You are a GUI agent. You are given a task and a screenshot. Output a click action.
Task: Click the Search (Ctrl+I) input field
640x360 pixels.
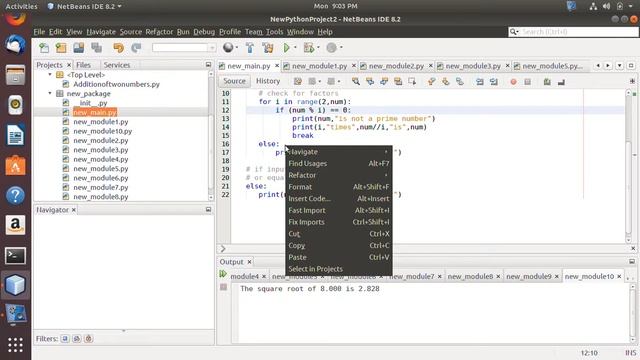pyautogui.click(x=573, y=32)
